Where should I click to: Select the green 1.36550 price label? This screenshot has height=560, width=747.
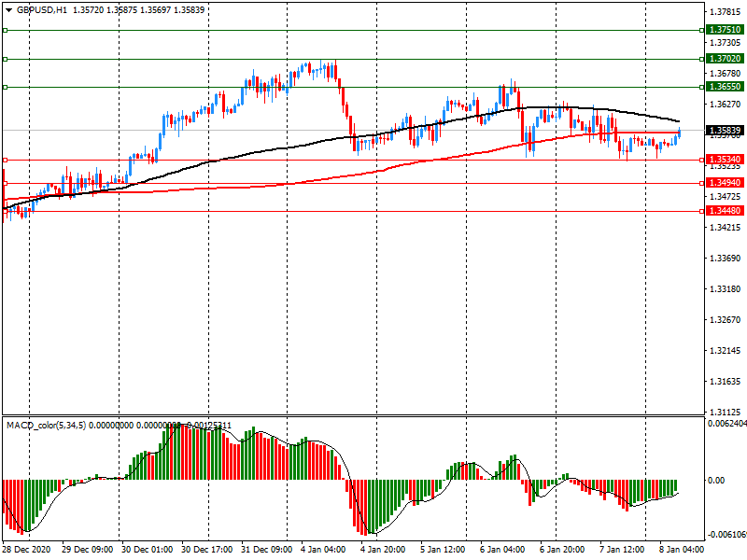(x=725, y=86)
